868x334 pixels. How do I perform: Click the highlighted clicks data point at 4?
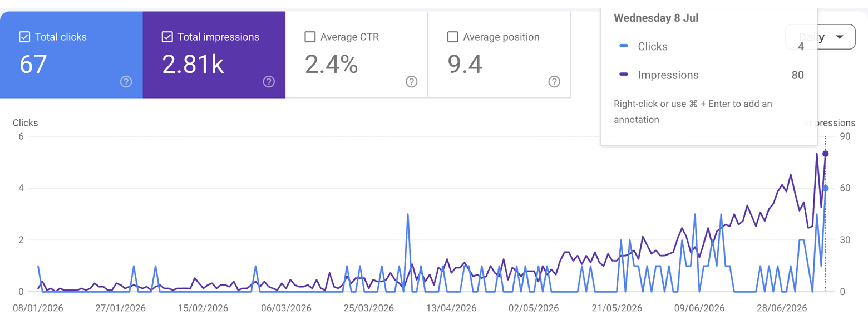tap(826, 188)
